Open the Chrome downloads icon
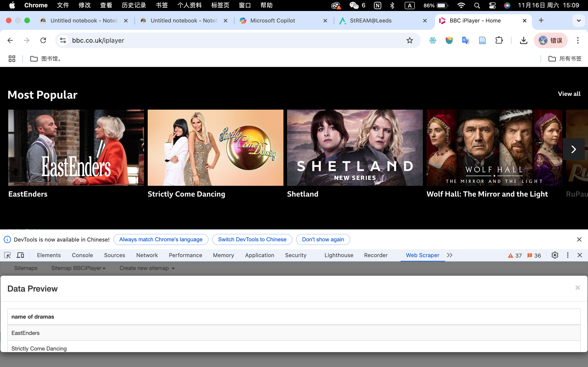Viewport: 588px width, 367px height. (524, 40)
